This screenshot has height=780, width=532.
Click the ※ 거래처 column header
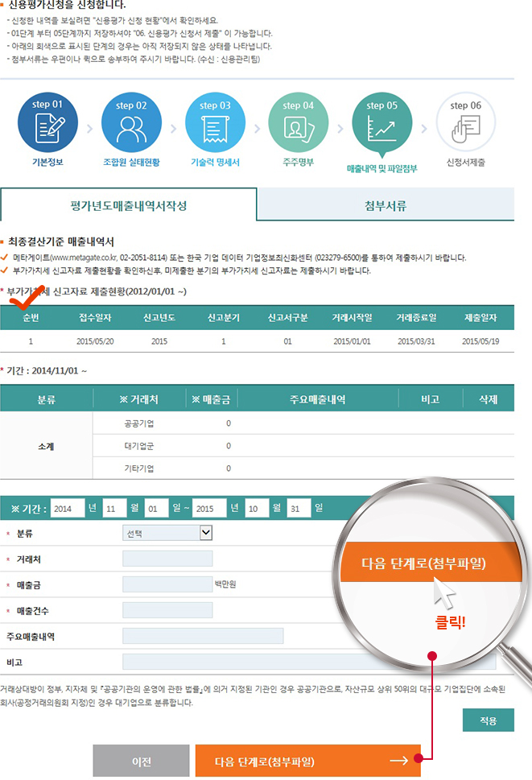(x=138, y=399)
